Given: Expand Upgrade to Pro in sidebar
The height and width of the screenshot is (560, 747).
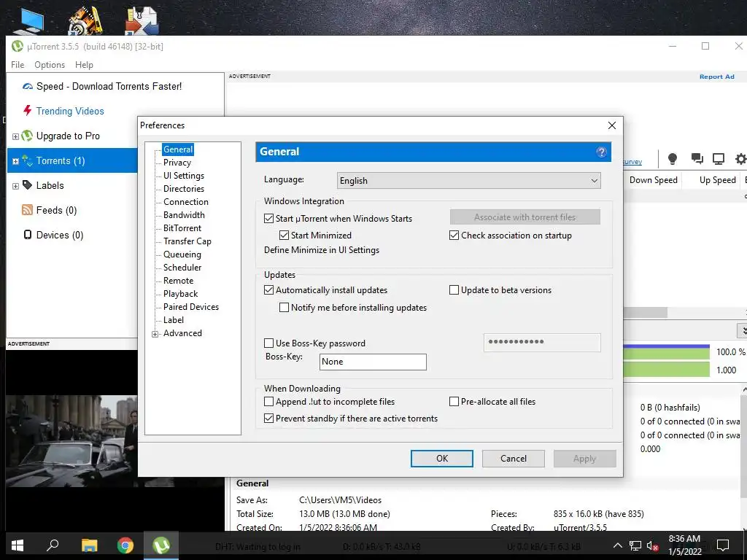Looking at the screenshot, I should pyautogui.click(x=15, y=136).
